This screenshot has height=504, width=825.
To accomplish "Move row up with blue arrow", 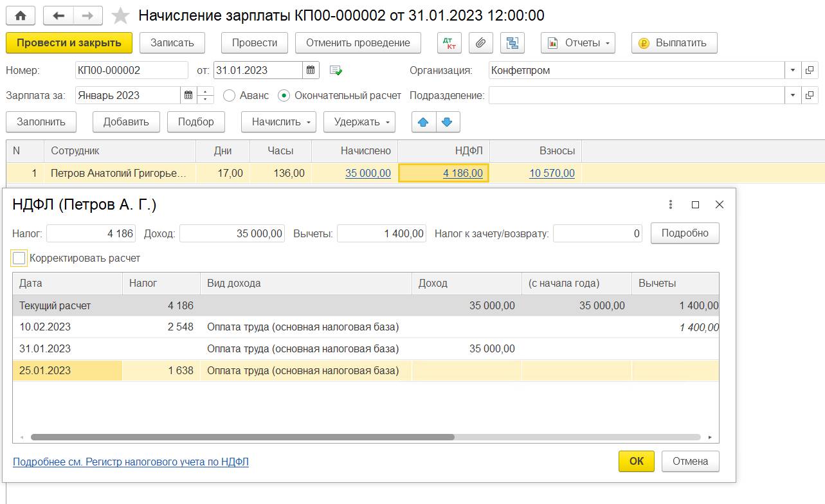I will 423,122.
